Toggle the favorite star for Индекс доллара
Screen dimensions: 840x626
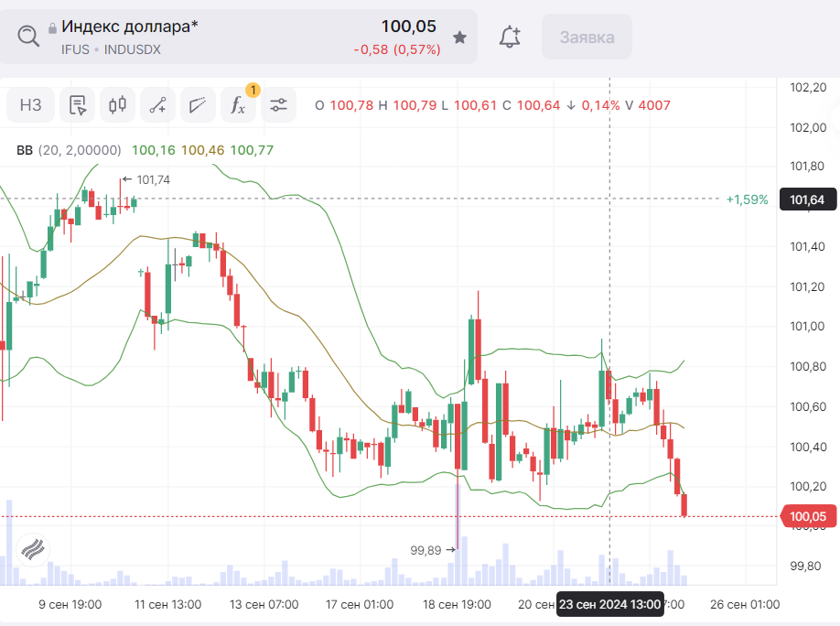pyautogui.click(x=460, y=38)
